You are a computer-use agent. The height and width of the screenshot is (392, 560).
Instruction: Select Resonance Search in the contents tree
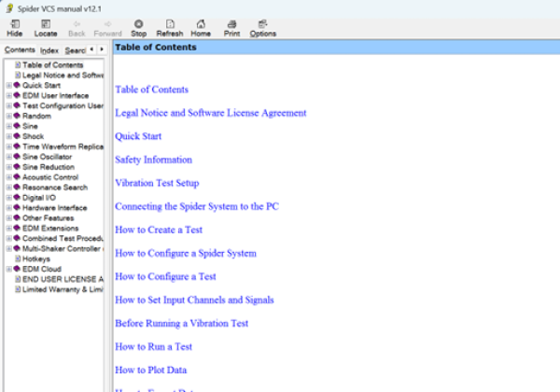(x=55, y=188)
